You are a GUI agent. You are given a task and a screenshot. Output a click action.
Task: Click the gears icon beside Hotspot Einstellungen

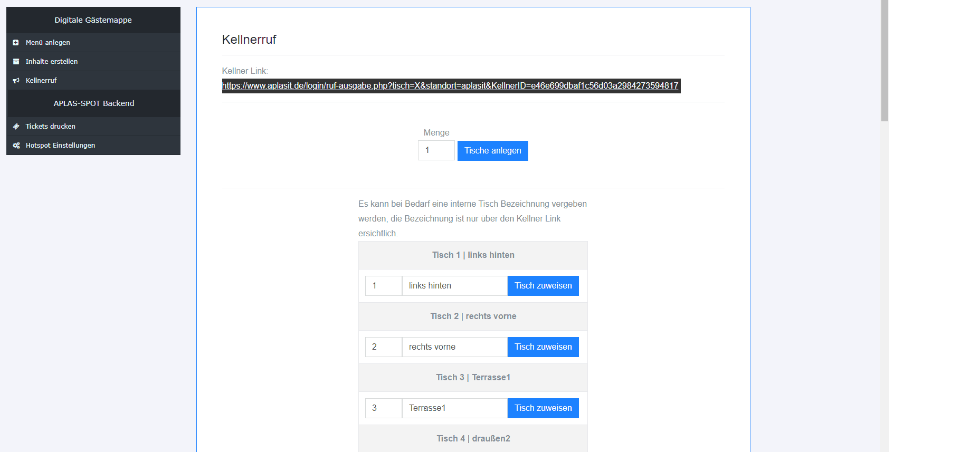pos(16,146)
